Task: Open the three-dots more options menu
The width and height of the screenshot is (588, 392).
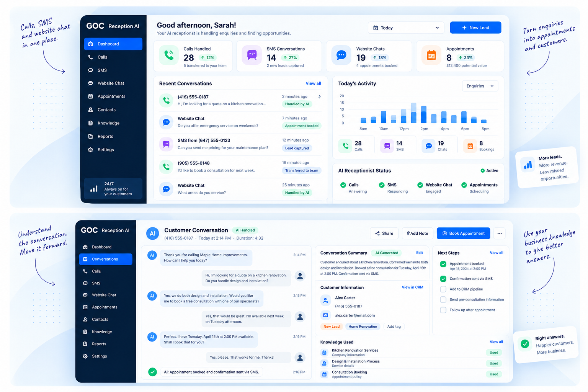Action: 500,233
